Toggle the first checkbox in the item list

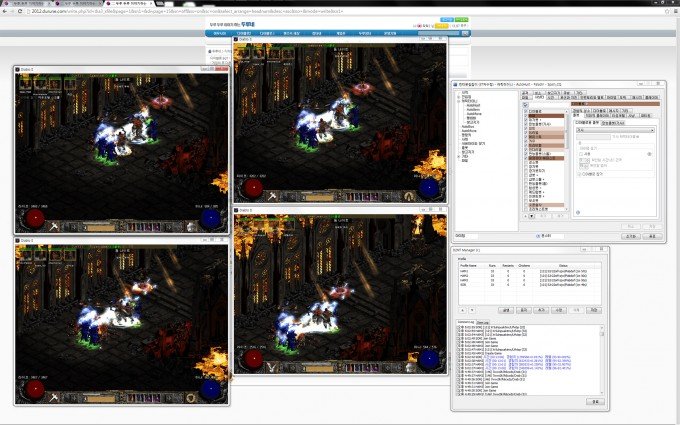(525, 112)
